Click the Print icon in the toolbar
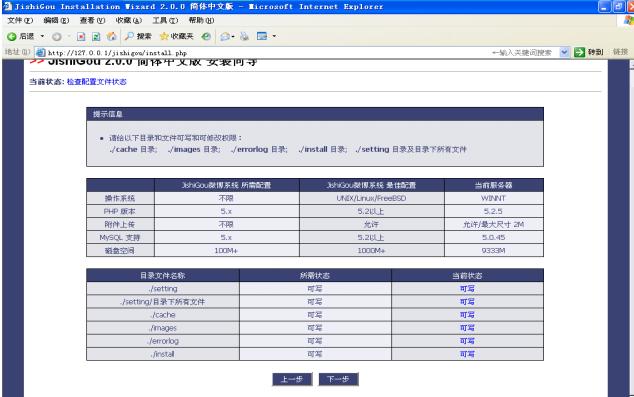This screenshot has height=397, width=634. tap(245, 36)
